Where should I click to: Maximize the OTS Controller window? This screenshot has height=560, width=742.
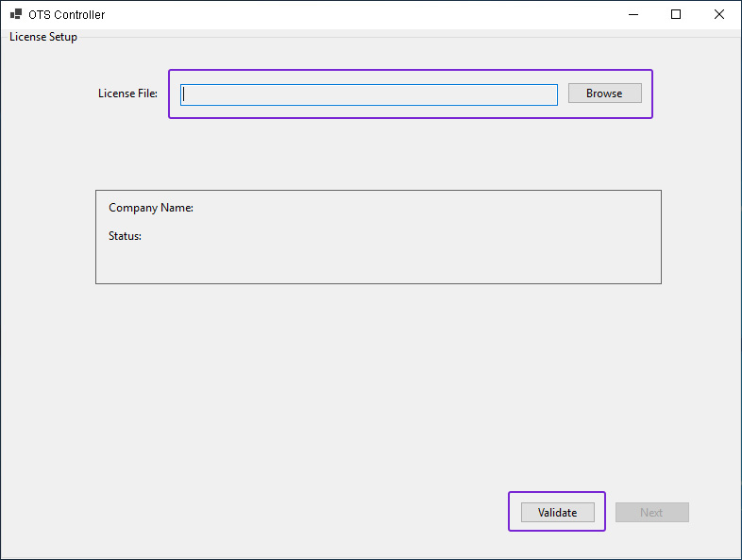(x=676, y=14)
